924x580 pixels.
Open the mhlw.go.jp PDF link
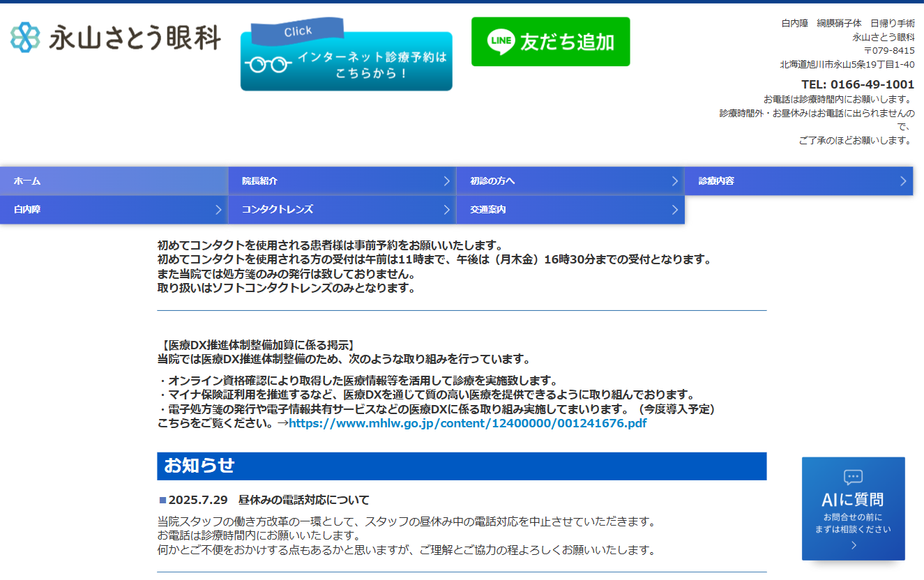click(467, 423)
